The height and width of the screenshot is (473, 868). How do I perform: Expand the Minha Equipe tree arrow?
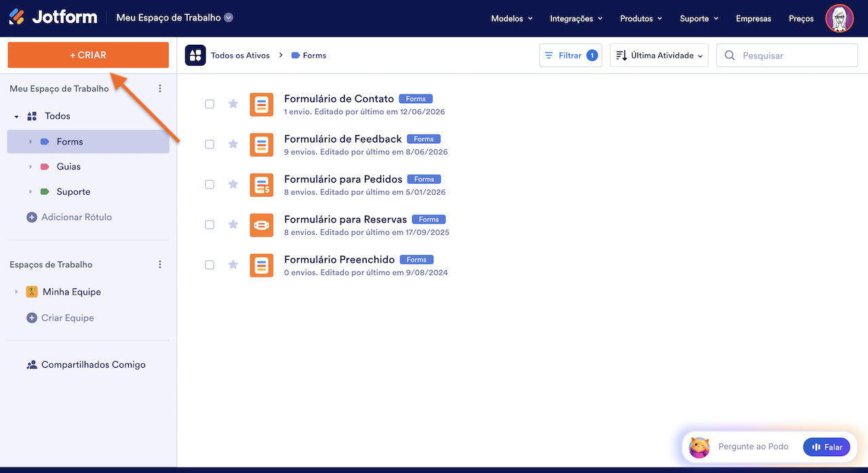16,292
